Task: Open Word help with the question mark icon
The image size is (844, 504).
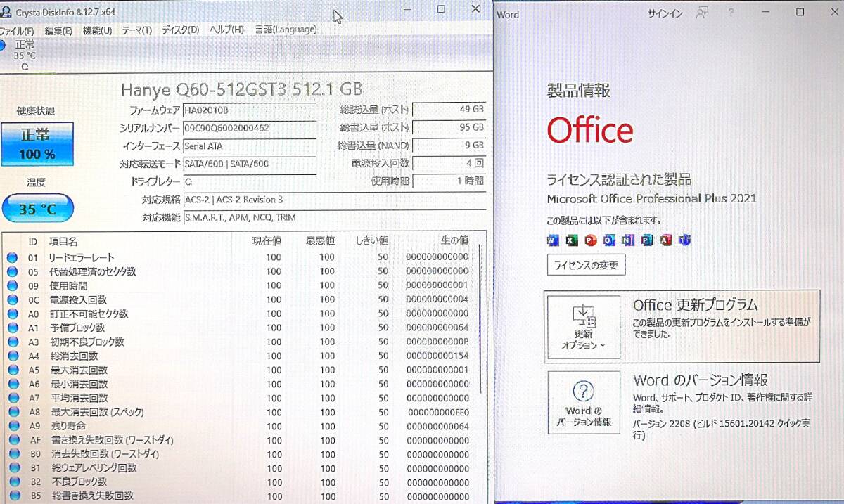Action: tap(731, 13)
